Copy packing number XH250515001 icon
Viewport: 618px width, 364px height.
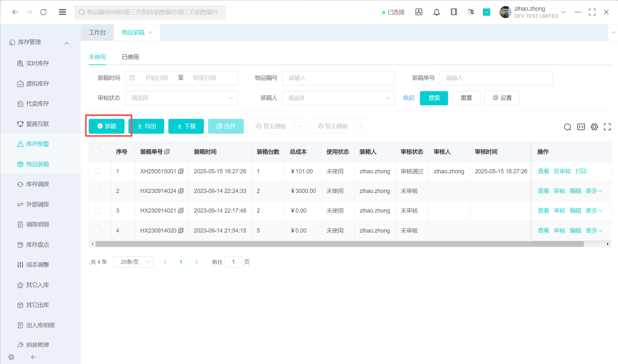[x=181, y=171]
